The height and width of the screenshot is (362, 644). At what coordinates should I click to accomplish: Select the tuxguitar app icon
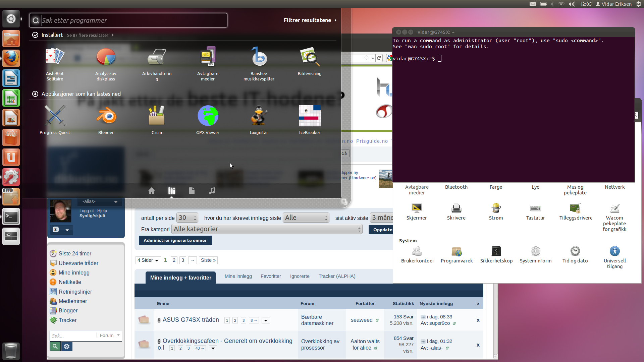(x=259, y=120)
